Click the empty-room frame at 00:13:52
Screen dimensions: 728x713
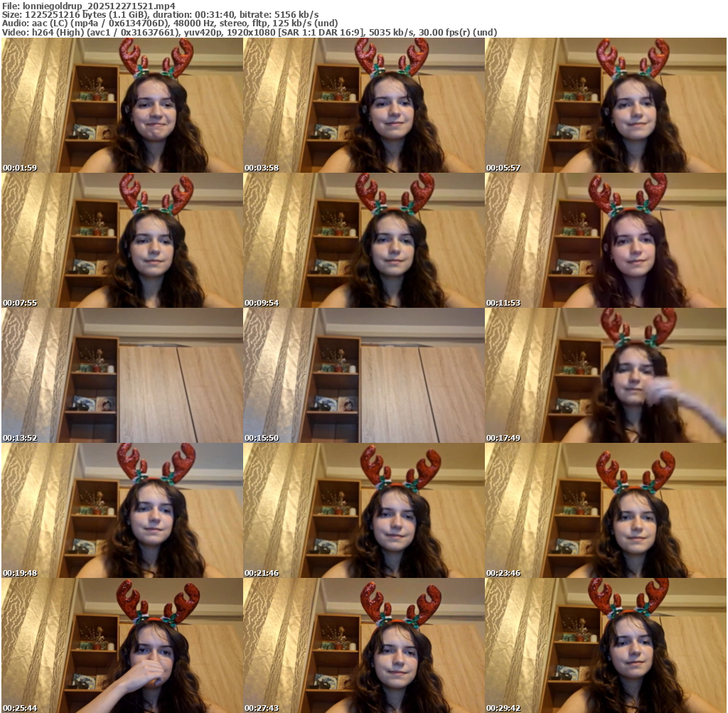[122, 375]
